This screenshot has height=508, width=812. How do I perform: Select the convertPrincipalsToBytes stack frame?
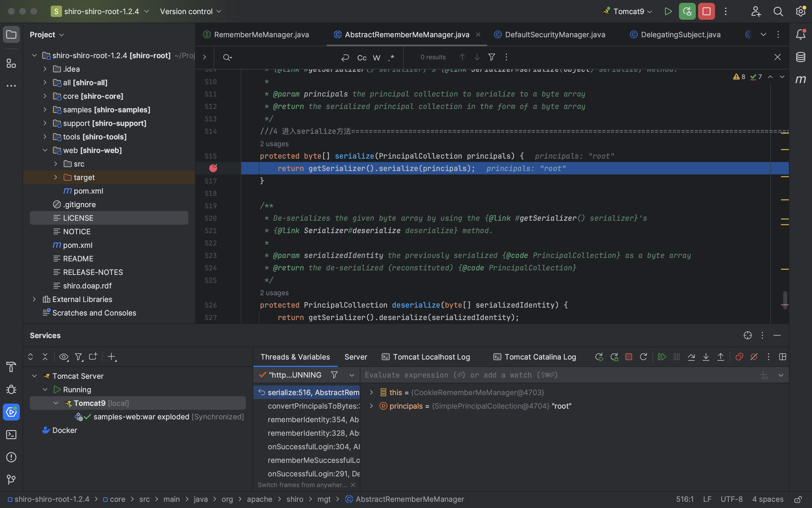[307, 406]
